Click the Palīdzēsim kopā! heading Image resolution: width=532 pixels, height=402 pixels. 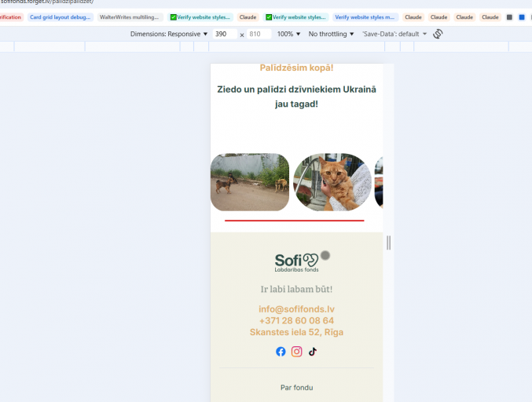coord(296,68)
